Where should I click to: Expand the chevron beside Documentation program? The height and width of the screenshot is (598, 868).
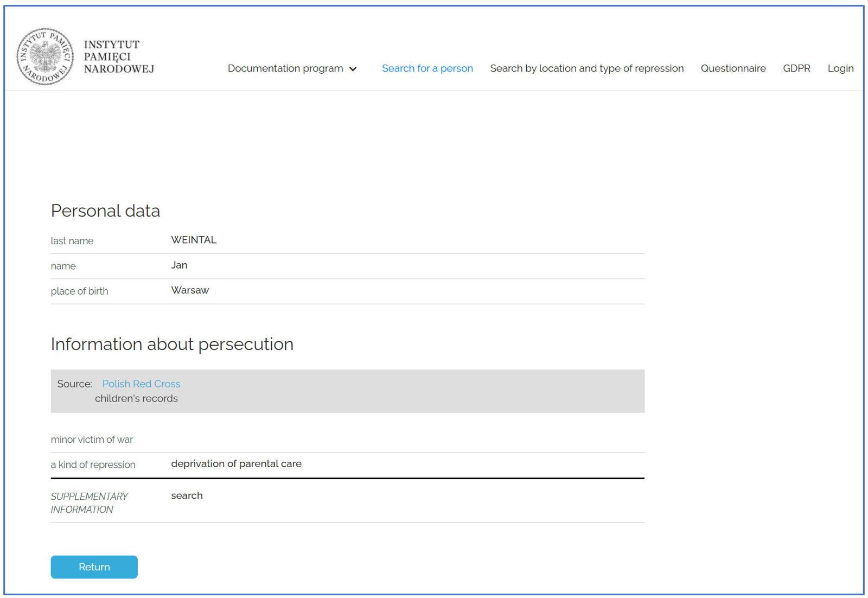(353, 69)
